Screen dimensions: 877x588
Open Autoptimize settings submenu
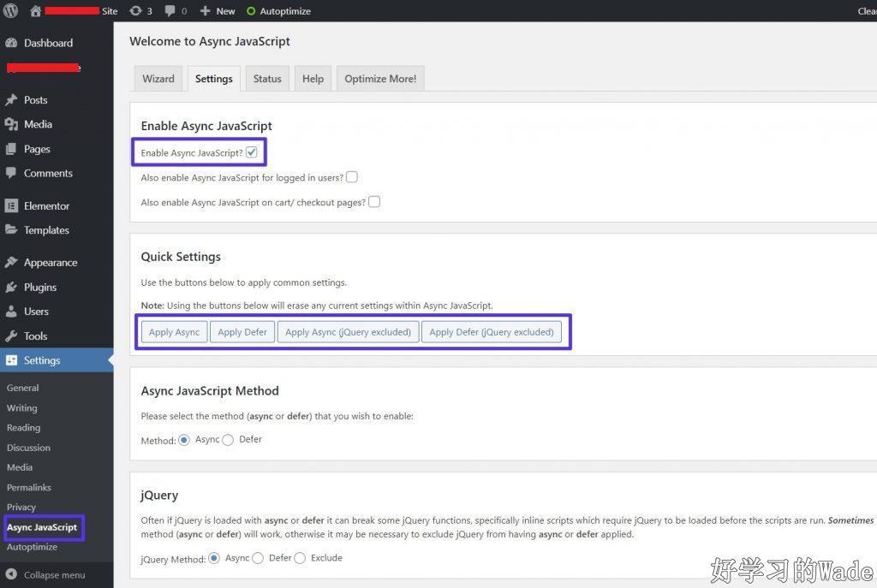click(32, 547)
